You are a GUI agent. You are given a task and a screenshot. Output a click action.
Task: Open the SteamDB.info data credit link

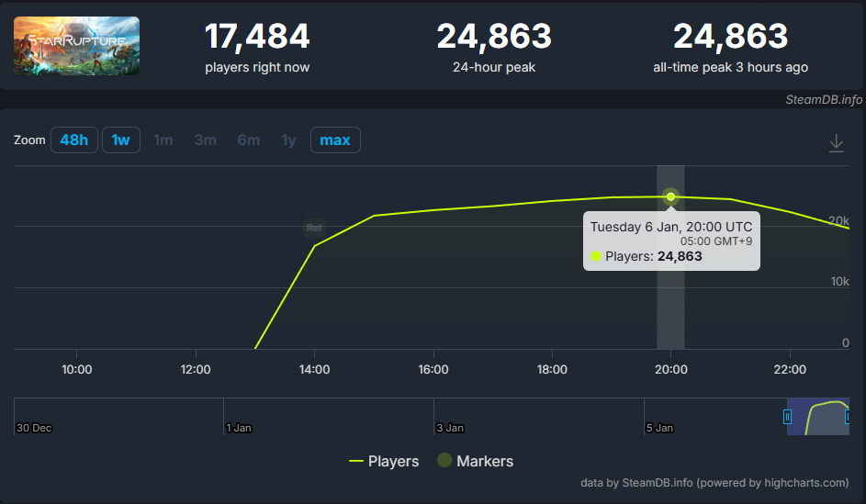[x=714, y=483]
